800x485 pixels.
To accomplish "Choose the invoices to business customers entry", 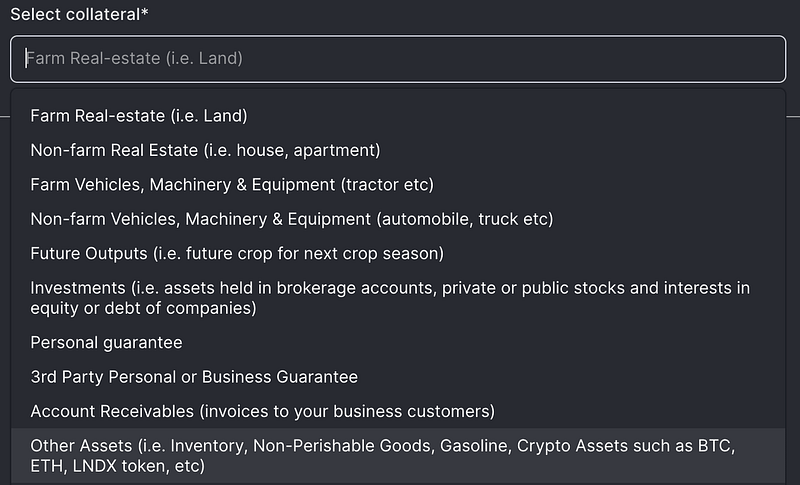I will [x=263, y=411].
